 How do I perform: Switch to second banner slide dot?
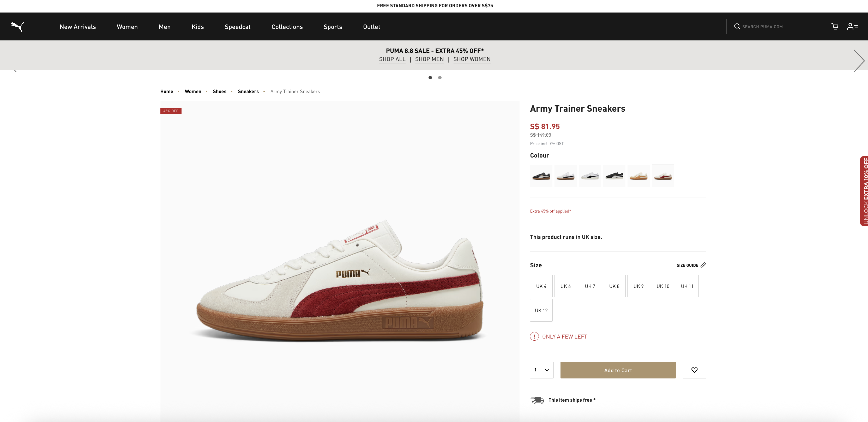(440, 78)
